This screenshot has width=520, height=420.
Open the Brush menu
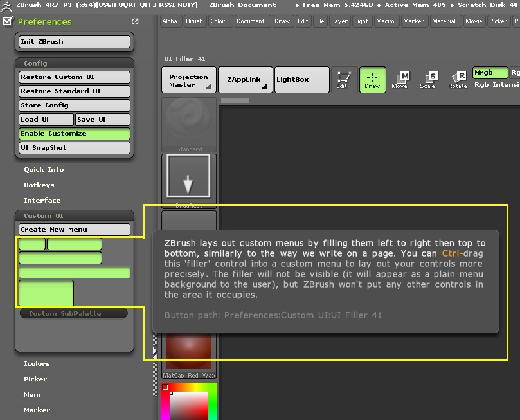click(x=194, y=21)
